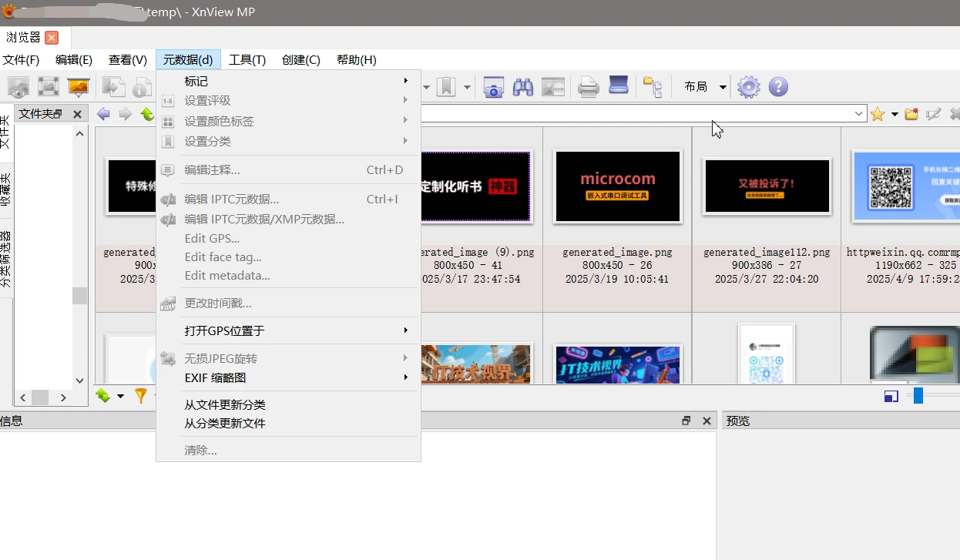Go up one folder with green arrow
This screenshot has height=560, width=960.
[x=147, y=114]
